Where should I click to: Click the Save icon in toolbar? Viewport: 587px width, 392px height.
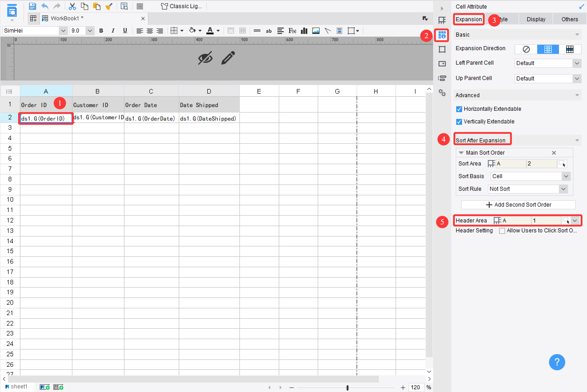(x=32, y=6)
